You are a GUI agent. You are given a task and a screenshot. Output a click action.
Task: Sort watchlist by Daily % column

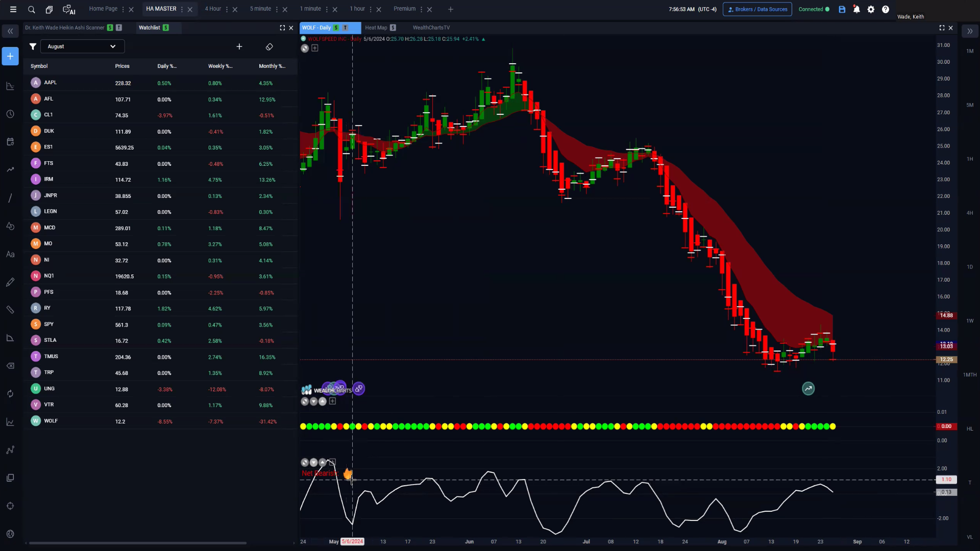coord(167,66)
